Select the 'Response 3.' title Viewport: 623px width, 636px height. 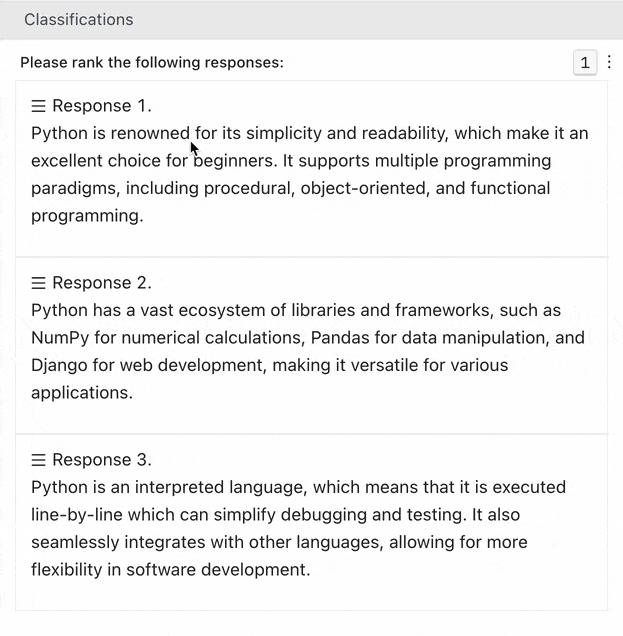[102, 460]
